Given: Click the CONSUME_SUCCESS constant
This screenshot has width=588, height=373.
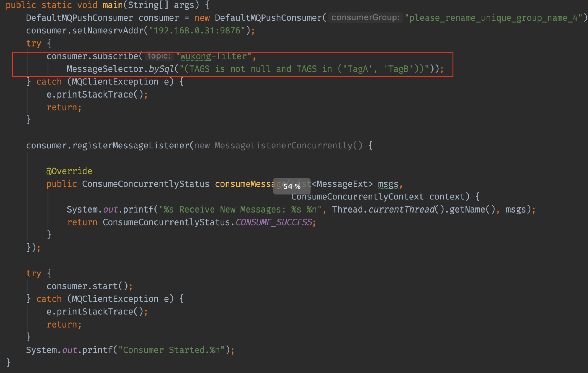Looking at the screenshot, I should click(274, 222).
